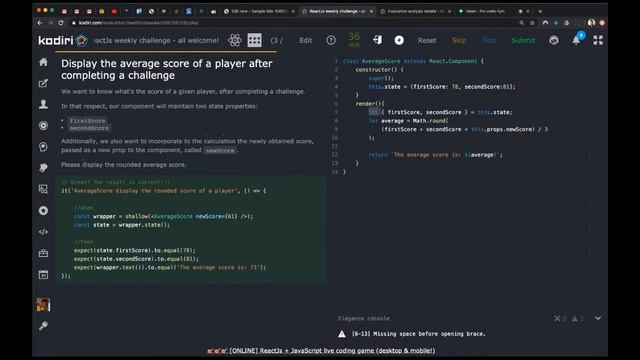Viewport: 640px width, 360px height.
Task: Click the Reset button
Action: coord(427,40)
